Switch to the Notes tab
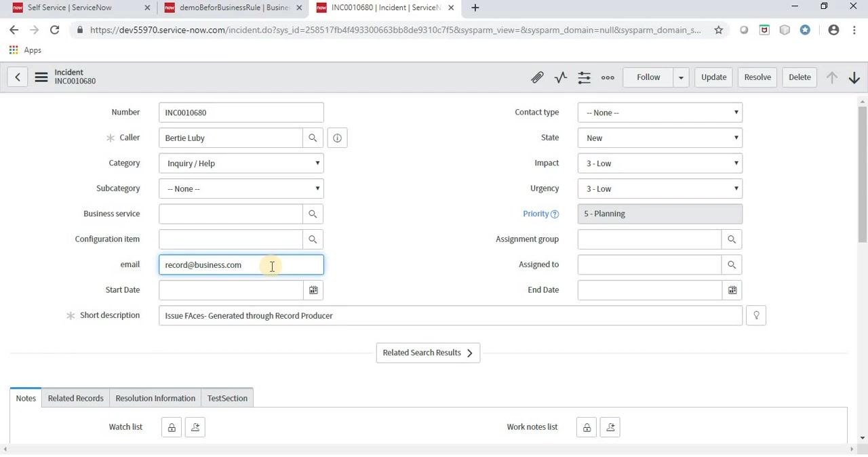Screen dimensions: 868x457 pos(26,398)
